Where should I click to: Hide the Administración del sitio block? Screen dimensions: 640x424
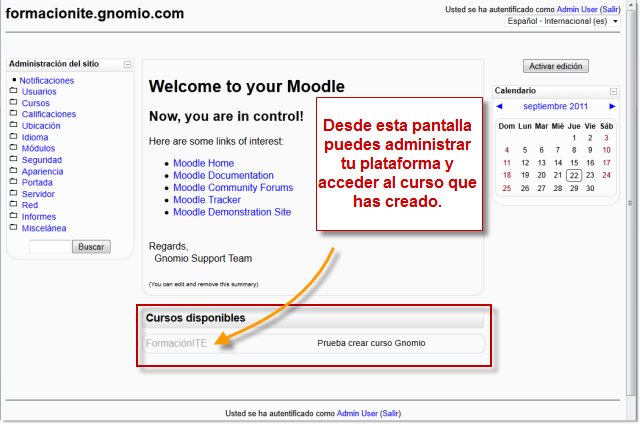pyautogui.click(x=127, y=64)
